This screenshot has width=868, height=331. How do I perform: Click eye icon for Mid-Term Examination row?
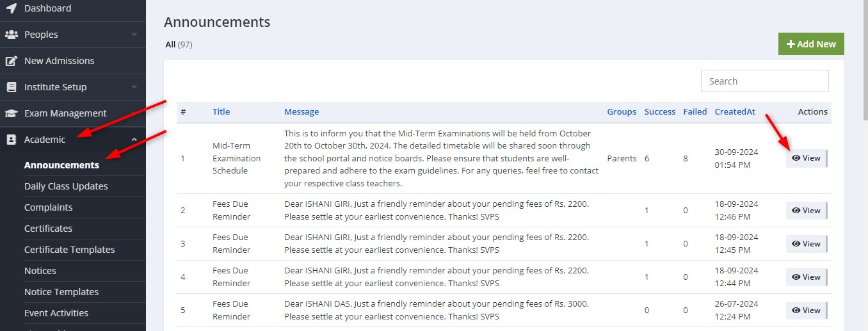(x=796, y=158)
